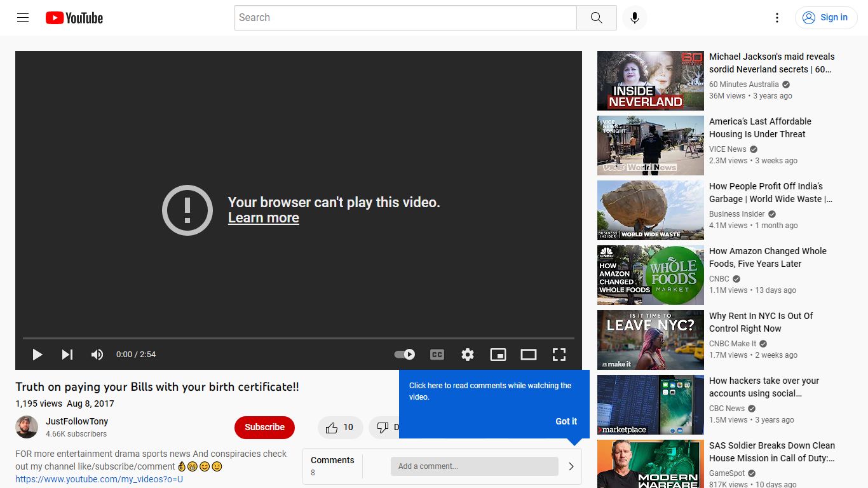Play the video
The width and height of the screenshot is (868, 488).
pyautogui.click(x=37, y=355)
